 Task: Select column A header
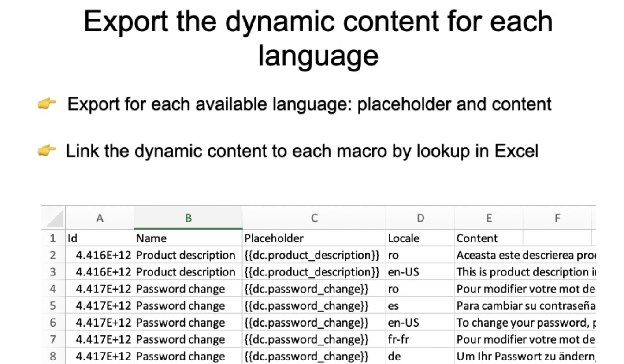tap(100, 218)
